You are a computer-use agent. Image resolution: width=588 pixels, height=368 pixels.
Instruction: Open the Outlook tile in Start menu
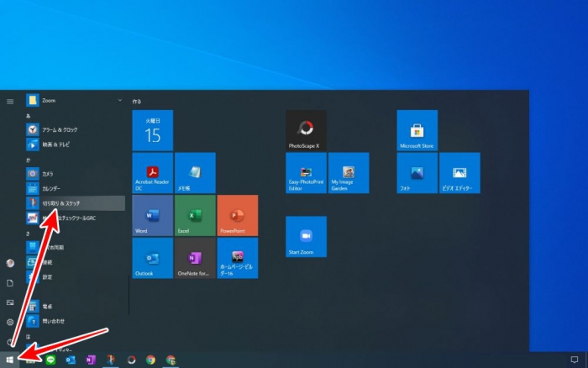(153, 258)
